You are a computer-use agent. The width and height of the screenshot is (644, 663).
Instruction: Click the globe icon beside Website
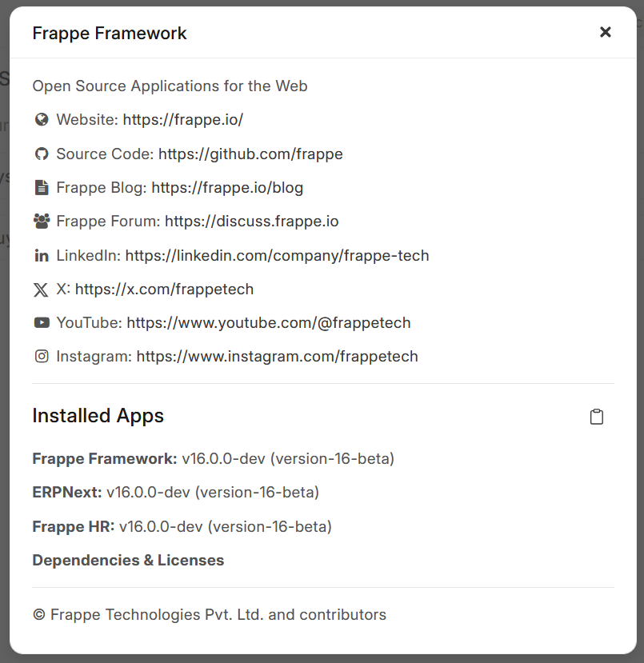click(42, 120)
